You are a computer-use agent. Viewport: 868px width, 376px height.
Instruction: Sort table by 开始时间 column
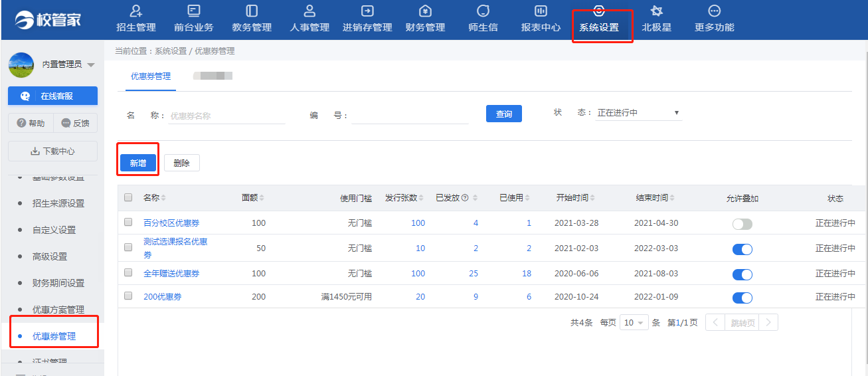(x=591, y=198)
